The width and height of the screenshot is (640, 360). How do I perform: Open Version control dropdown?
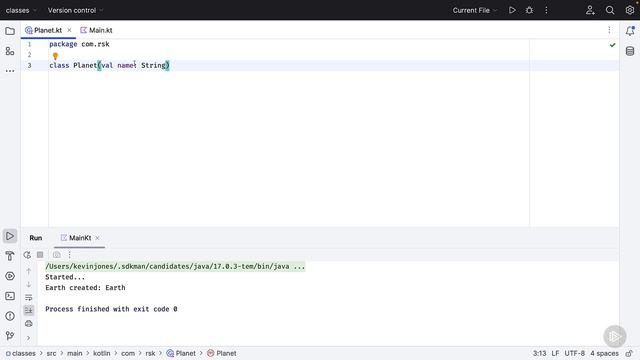[x=76, y=10]
